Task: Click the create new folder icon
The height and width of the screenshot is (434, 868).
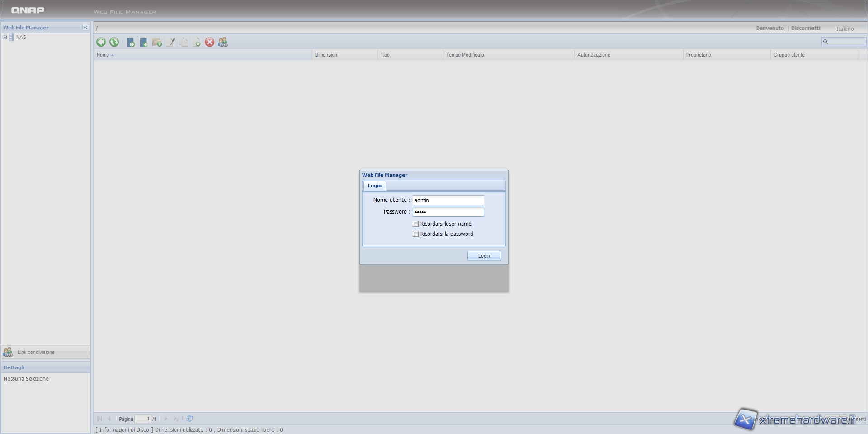Action: coord(157,43)
